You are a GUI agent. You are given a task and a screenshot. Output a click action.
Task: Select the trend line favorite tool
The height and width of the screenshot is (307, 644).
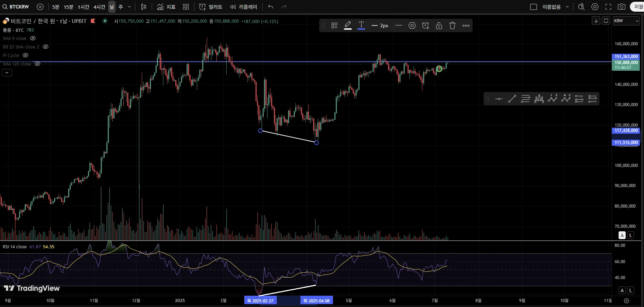point(512,99)
